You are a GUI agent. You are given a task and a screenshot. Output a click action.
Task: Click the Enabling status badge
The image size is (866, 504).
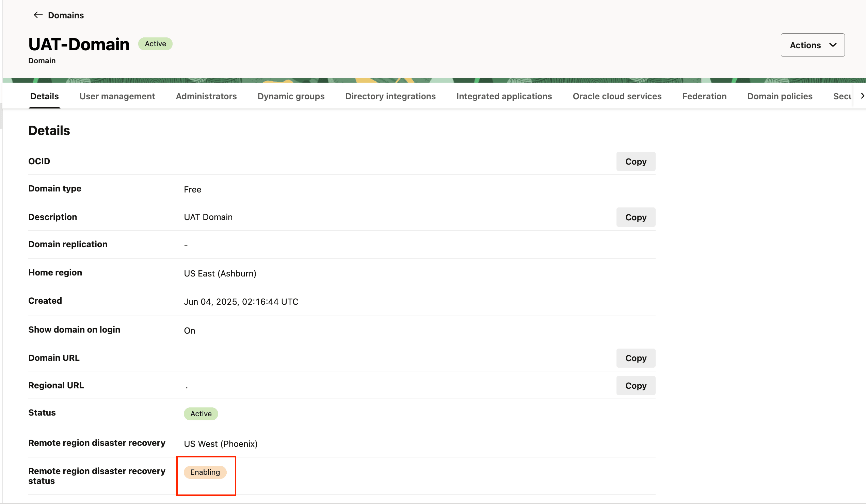(205, 472)
